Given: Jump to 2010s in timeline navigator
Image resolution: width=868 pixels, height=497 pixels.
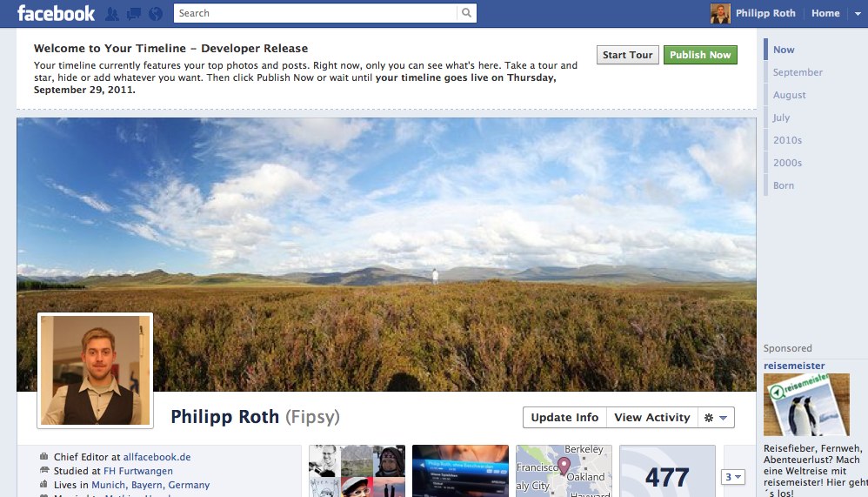Looking at the screenshot, I should pyautogui.click(x=787, y=140).
